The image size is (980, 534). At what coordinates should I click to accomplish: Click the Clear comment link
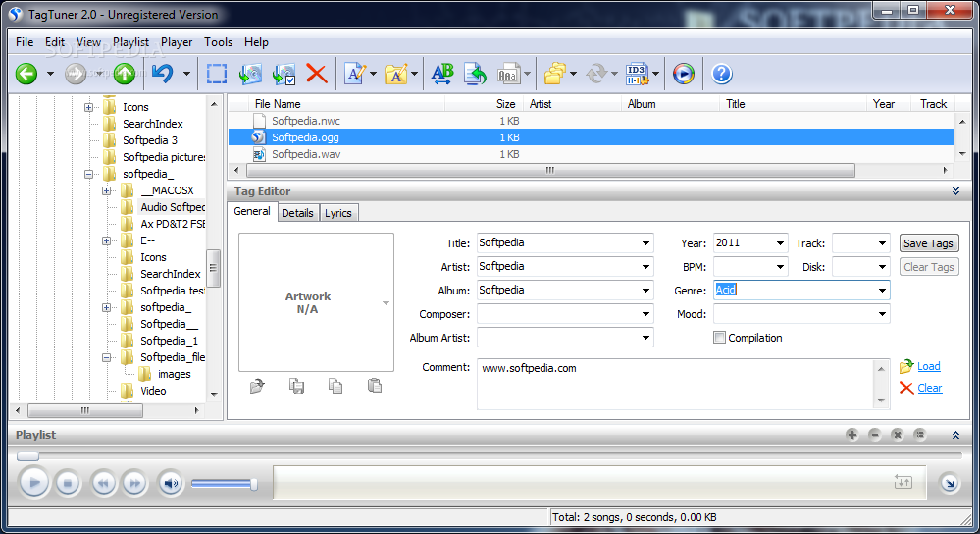[x=929, y=388]
